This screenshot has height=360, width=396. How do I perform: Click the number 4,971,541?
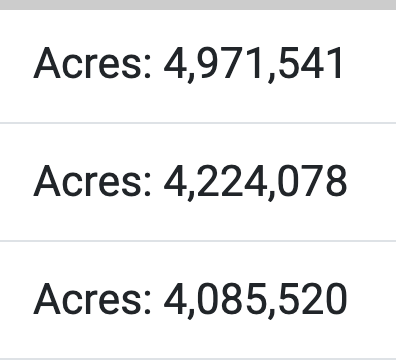(253, 65)
